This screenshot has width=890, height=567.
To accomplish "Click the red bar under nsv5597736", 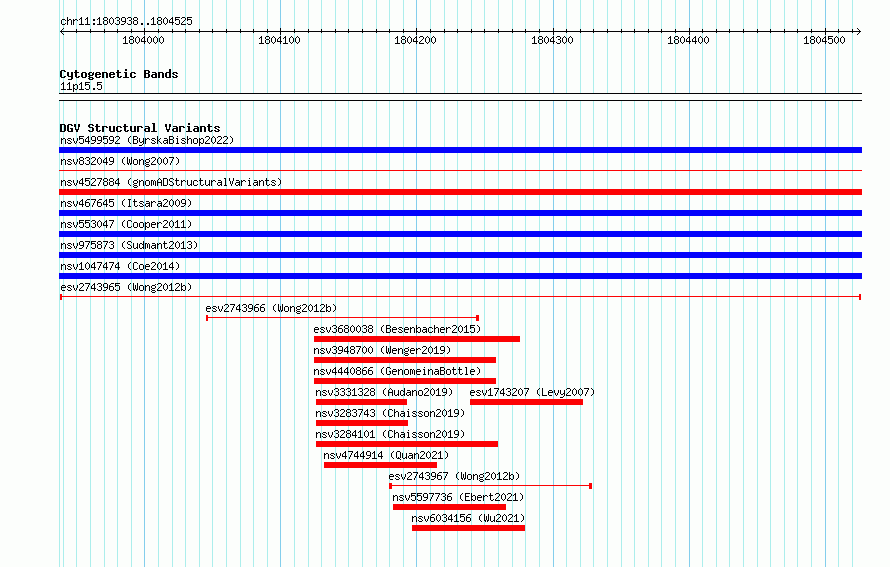I will (x=450, y=507).
